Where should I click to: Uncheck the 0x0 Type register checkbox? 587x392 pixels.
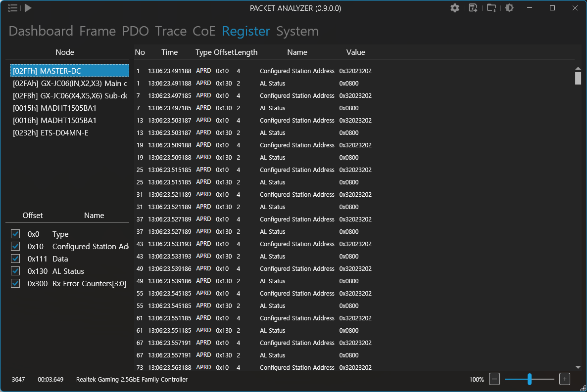click(x=15, y=234)
